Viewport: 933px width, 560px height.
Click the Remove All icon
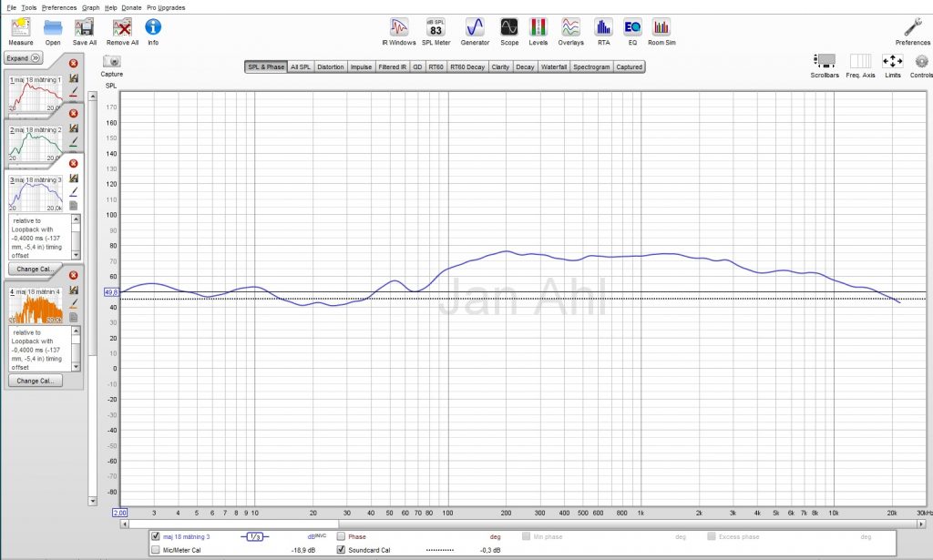click(x=123, y=27)
